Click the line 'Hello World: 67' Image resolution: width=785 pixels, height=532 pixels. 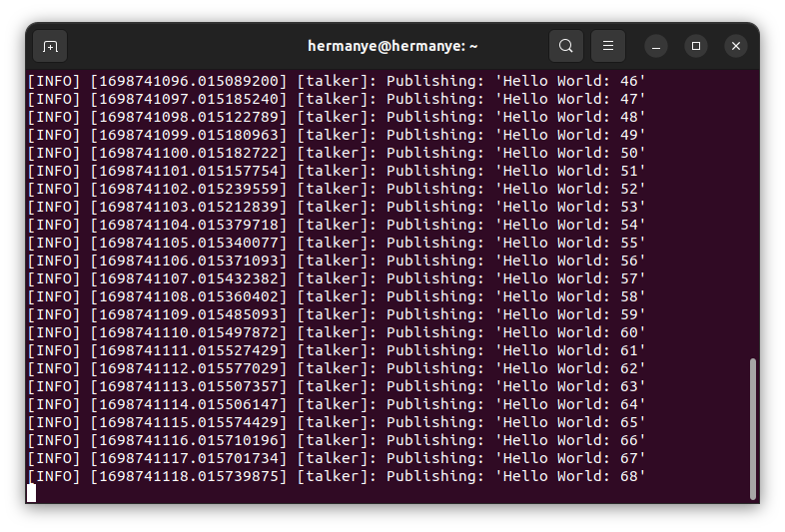pyautogui.click(x=337, y=459)
